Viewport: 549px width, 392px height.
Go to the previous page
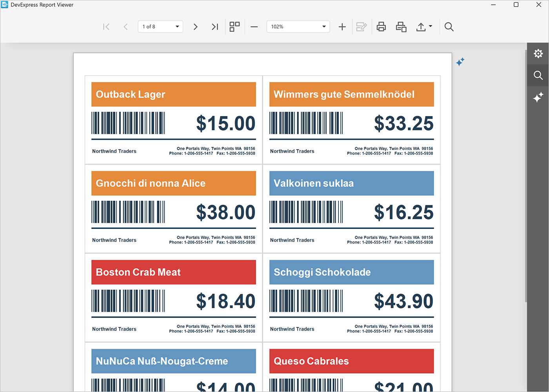pyautogui.click(x=125, y=27)
